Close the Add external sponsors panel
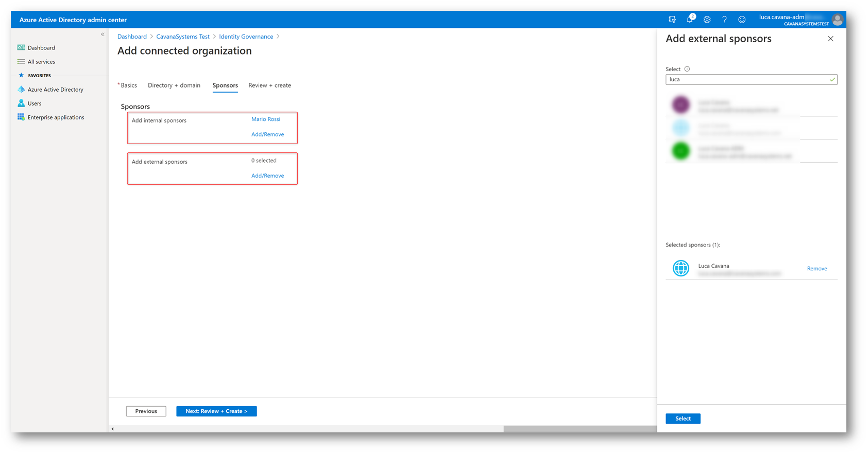This screenshot has height=454, width=868. pyautogui.click(x=830, y=39)
